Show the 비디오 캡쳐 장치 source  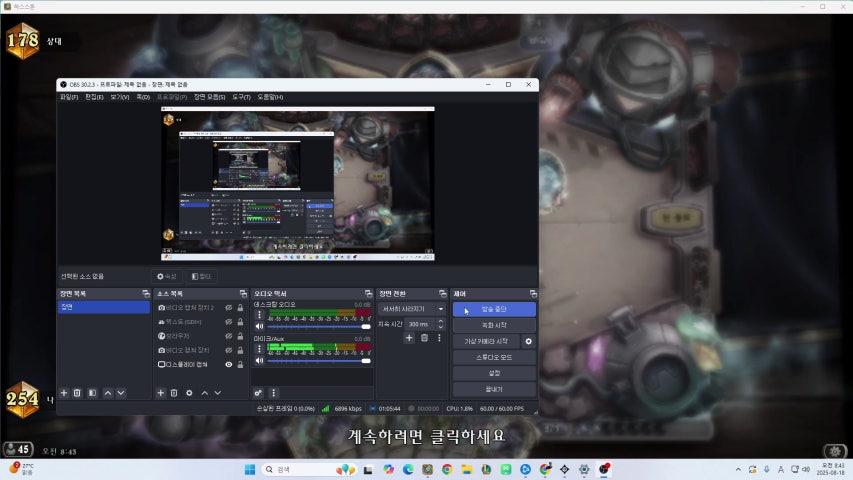tap(228, 350)
